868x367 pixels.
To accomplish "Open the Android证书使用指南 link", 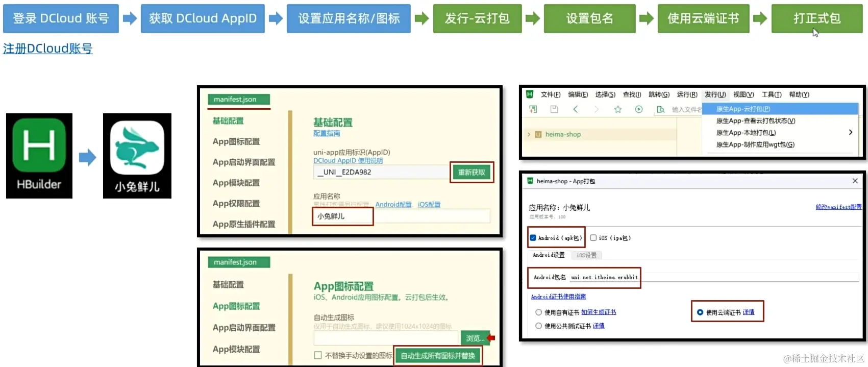I will [x=558, y=297].
